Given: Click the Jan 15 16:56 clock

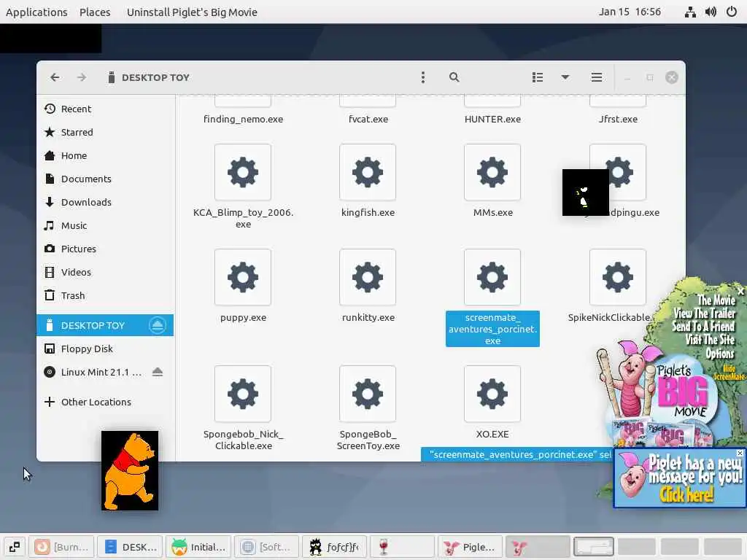Looking at the screenshot, I should [630, 12].
